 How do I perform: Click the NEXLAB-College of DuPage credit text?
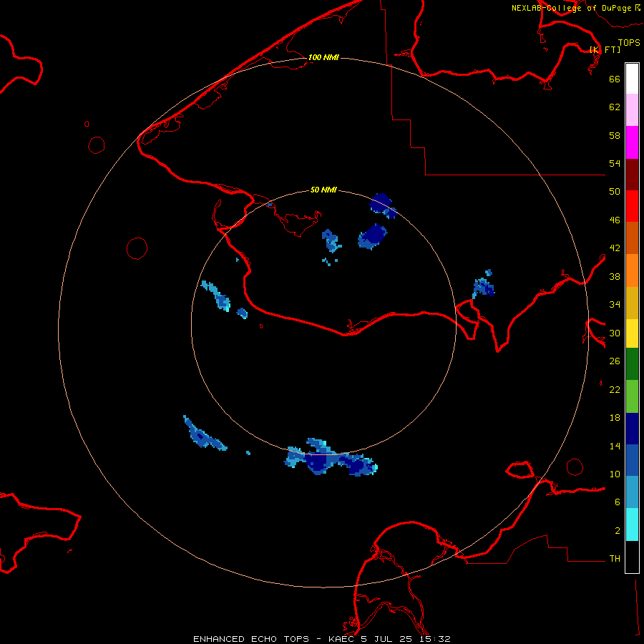pyautogui.click(x=576, y=8)
